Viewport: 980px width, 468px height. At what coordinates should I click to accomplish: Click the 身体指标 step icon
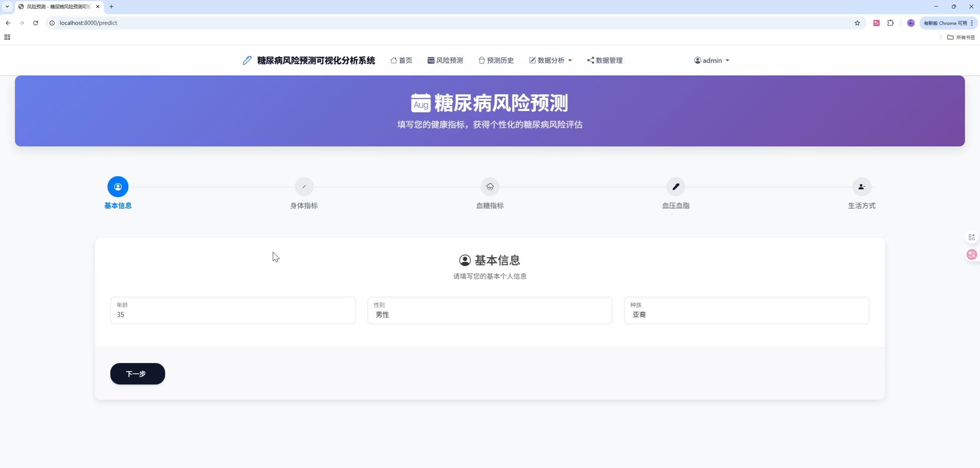(x=304, y=187)
